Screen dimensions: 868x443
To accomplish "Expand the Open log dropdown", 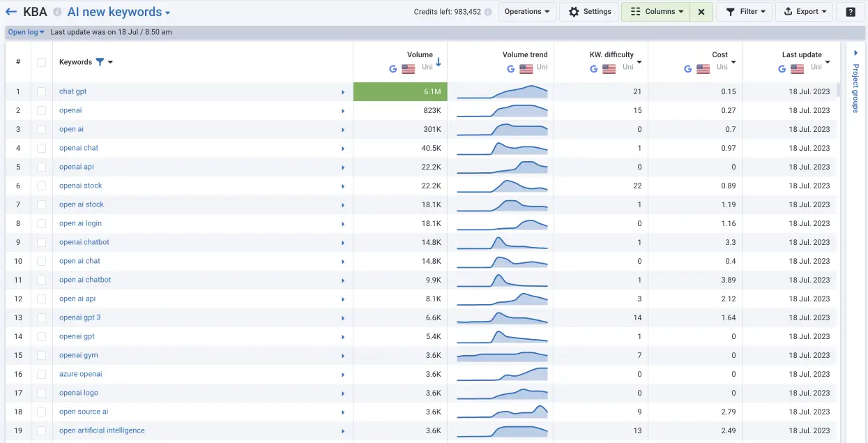I will [x=26, y=32].
